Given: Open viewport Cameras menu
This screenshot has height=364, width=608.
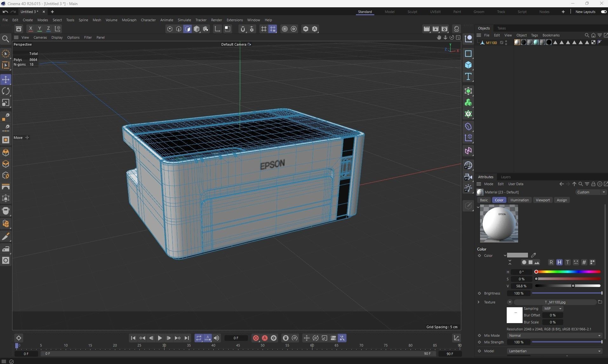Looking at the screenshot, I should pos(40,37).
